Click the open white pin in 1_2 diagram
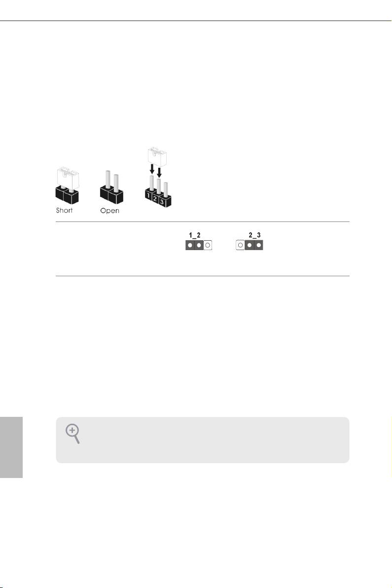This screenshot has width=392, height=588. 208,245
